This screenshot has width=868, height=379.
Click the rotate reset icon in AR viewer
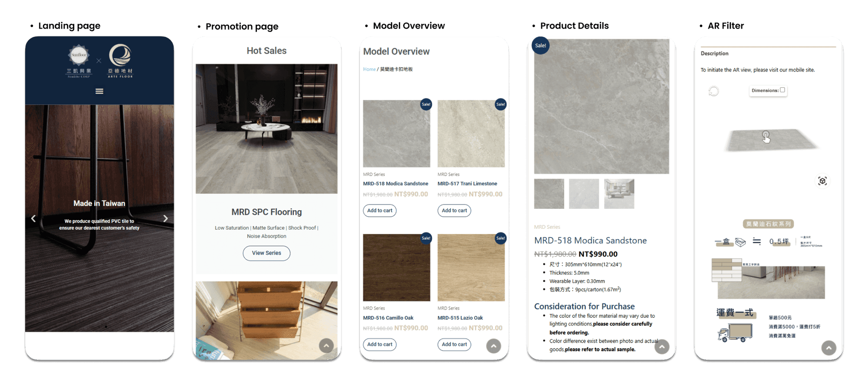click(x=713, y=91)
